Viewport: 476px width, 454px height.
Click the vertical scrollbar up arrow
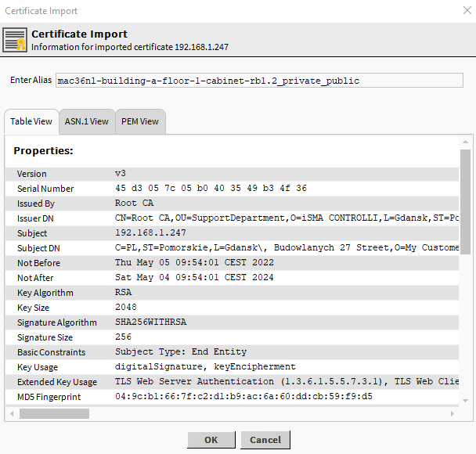[x=465, y=142]
